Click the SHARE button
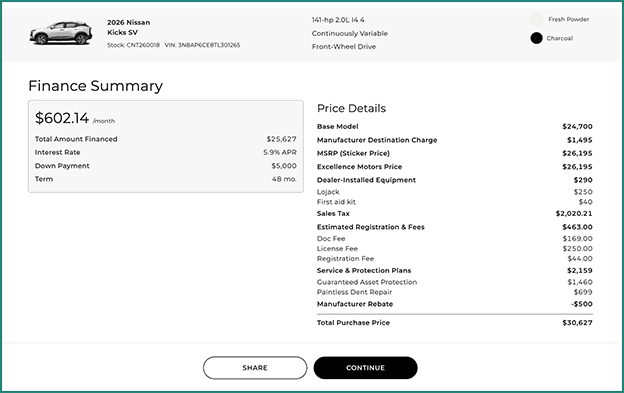Screen dimensions: 624x393 click(x=255, y=368)
